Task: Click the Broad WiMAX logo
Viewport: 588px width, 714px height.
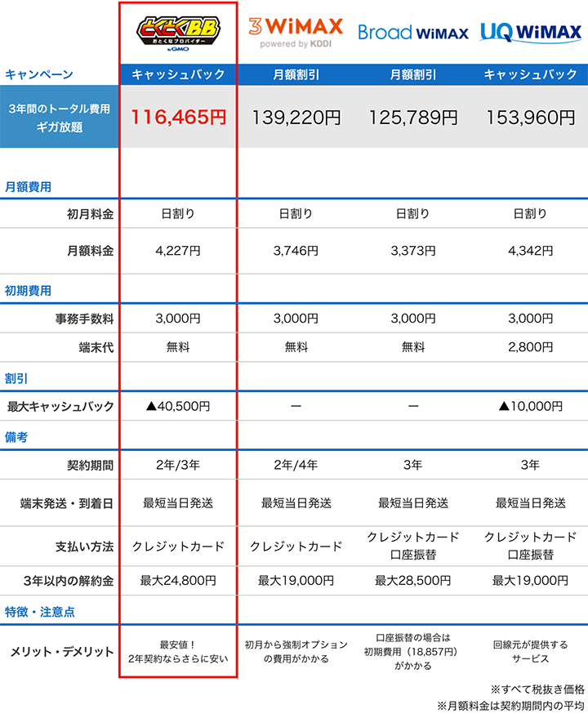Action: [412, 33]
